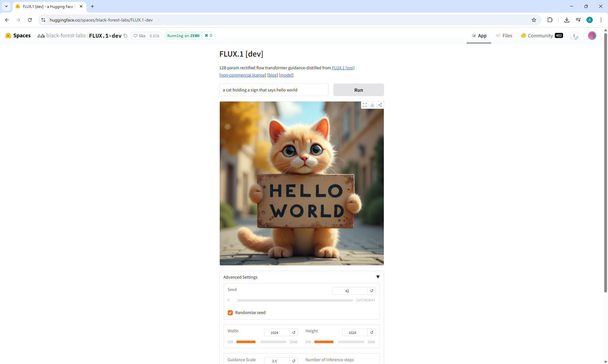
Task: Open the non-commercial license link
Action: click(x=243, y=75)
